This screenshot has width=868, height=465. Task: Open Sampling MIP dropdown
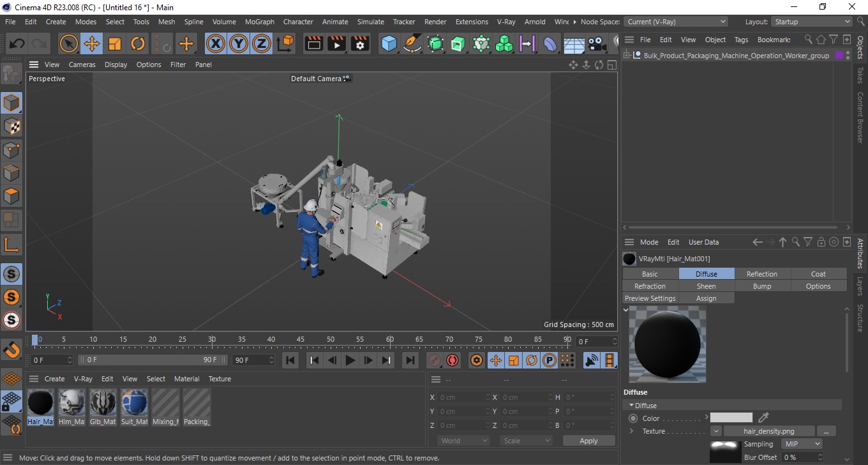pos(802,444)
